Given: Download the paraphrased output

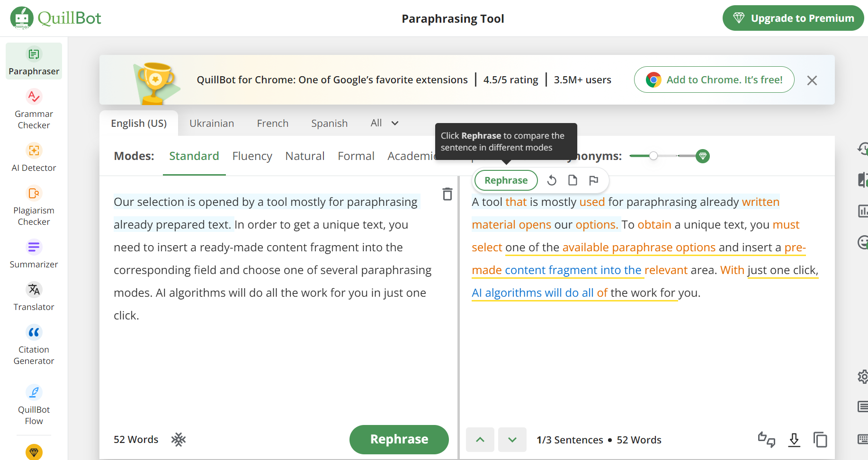Looking at the screenshot, I should [794, 440].
